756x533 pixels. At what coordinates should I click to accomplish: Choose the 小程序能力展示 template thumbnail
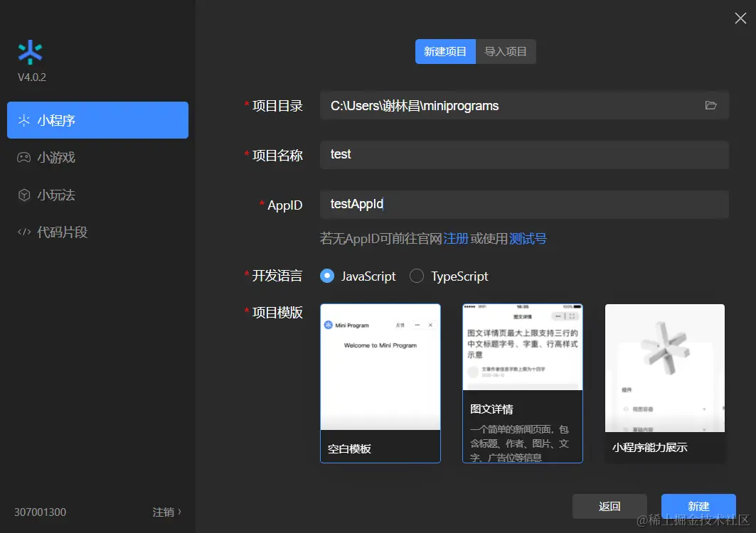[665, 383]
